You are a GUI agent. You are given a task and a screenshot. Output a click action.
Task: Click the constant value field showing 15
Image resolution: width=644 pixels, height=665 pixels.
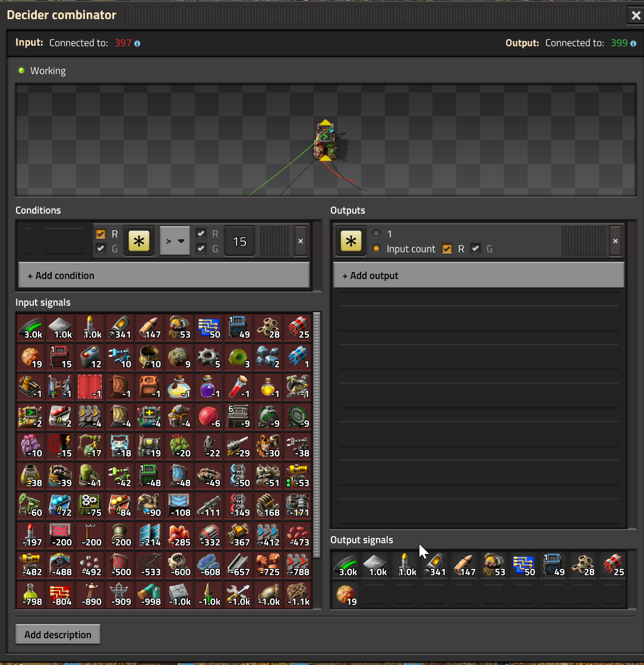239,241
